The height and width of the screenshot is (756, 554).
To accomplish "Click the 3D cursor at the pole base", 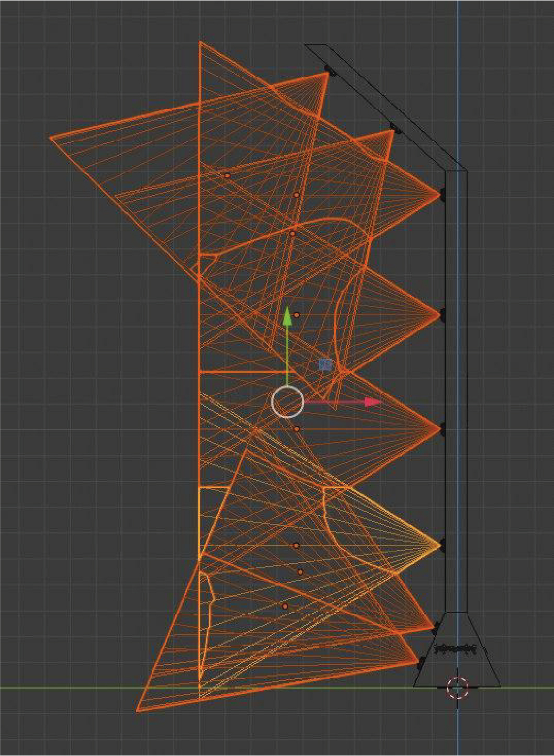I will tap(458, 688).
